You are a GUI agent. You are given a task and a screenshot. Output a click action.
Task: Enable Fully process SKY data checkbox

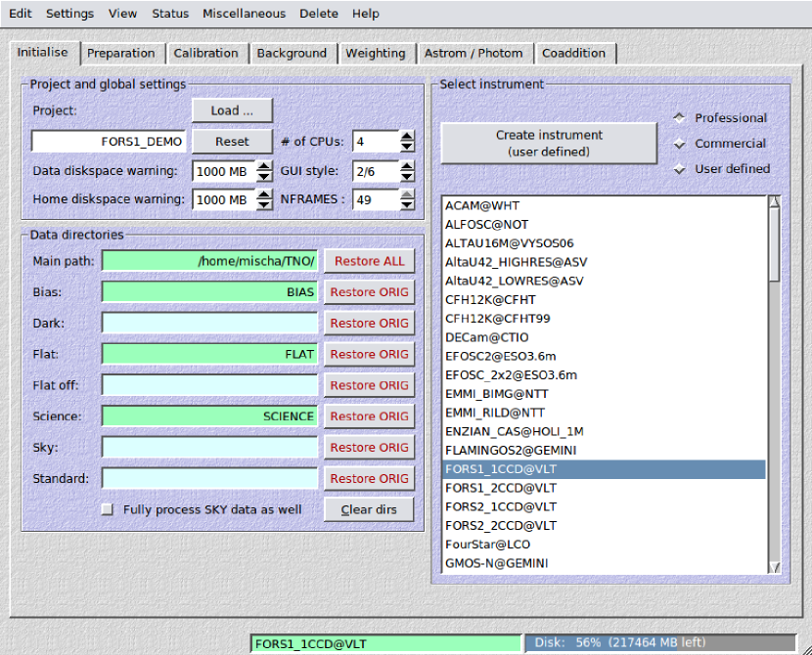coord(108,509)
